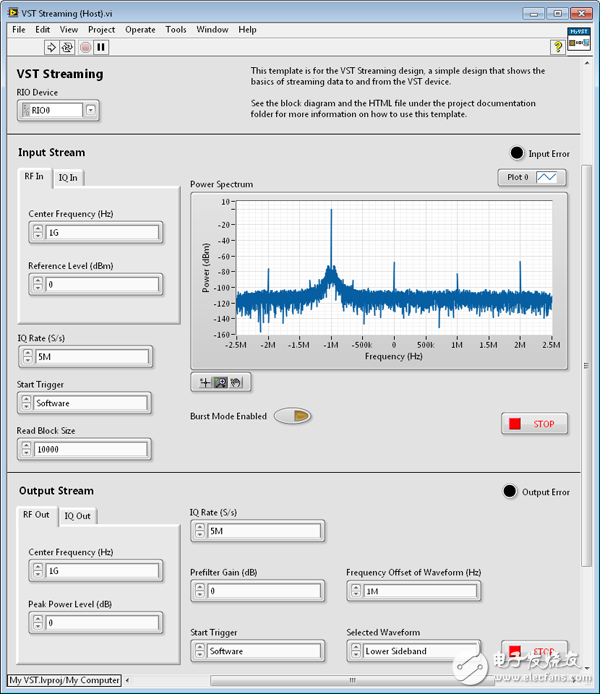
Task: Click the Input Stream STOP button
Action: [x=534, y=424]
